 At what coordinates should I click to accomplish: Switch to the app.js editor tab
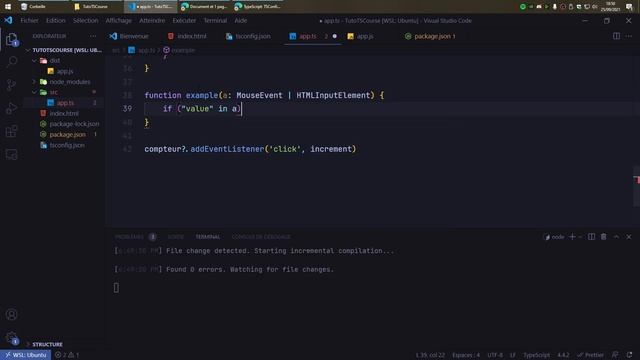pyautogui.click(x=360, y=36)
